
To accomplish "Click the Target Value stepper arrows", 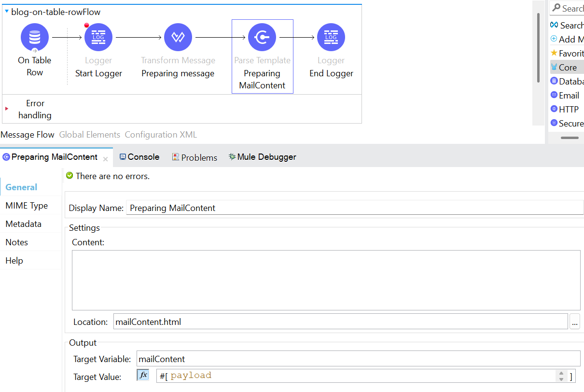I will coord(561,376).
